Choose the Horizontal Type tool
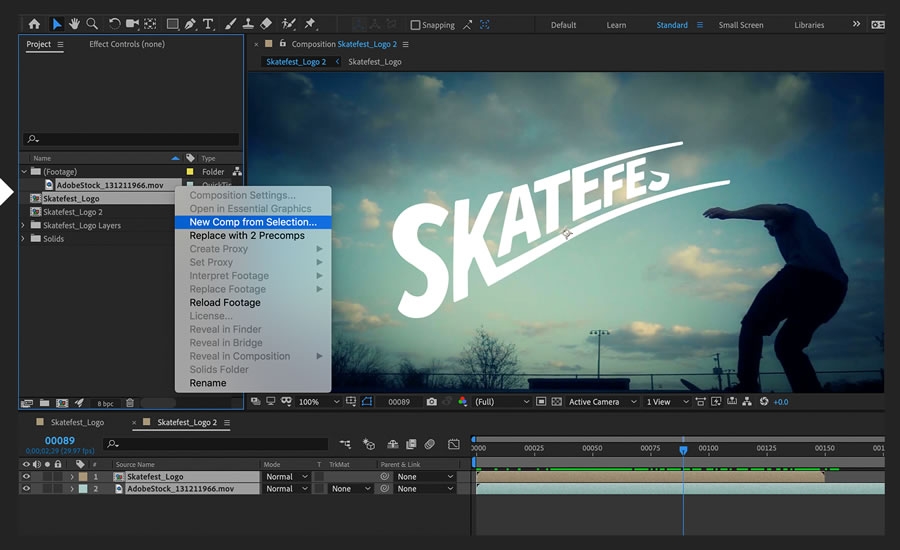The width and height of the screenshot is (900, 550). pos(208,24)
